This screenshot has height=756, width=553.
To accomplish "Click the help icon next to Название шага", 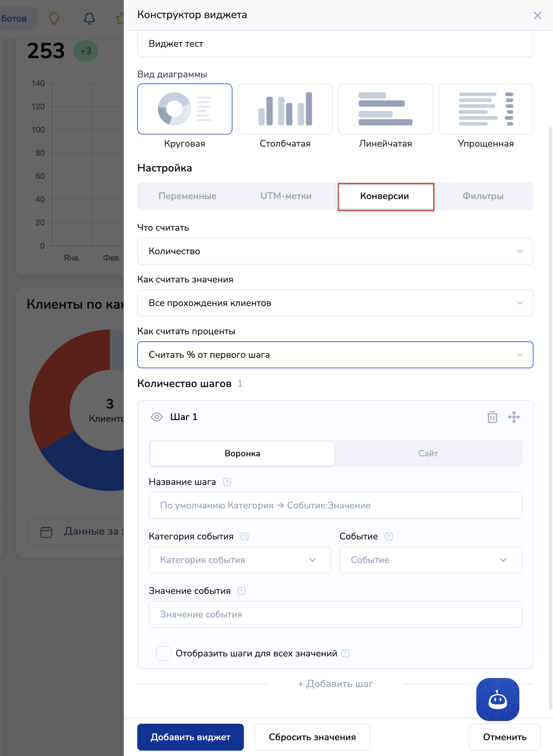I will (x=227, y=482).
